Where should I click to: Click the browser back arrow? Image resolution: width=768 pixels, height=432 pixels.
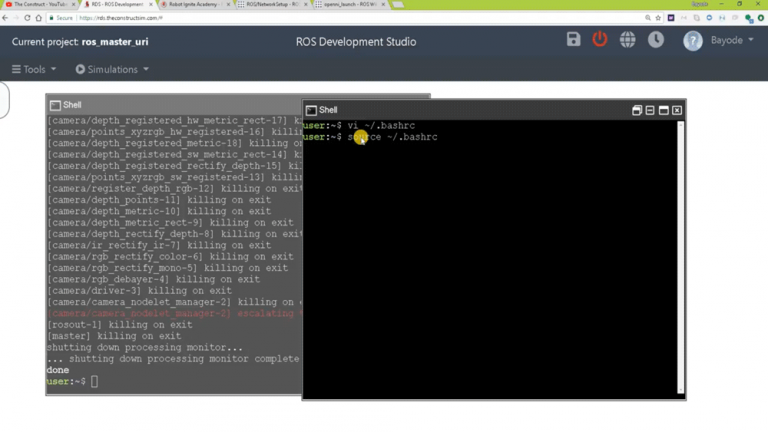tap(5, 18)
